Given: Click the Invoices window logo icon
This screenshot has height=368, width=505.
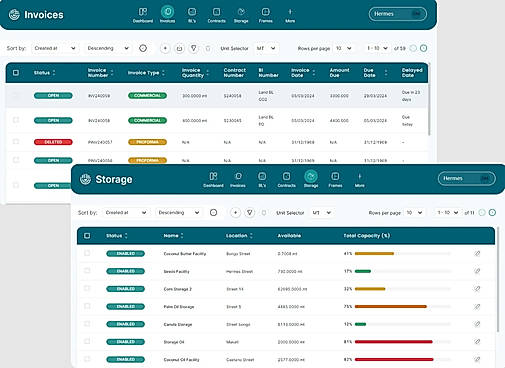Looking at the screenshot, I should pyautogui.click(x=14, y=15).
